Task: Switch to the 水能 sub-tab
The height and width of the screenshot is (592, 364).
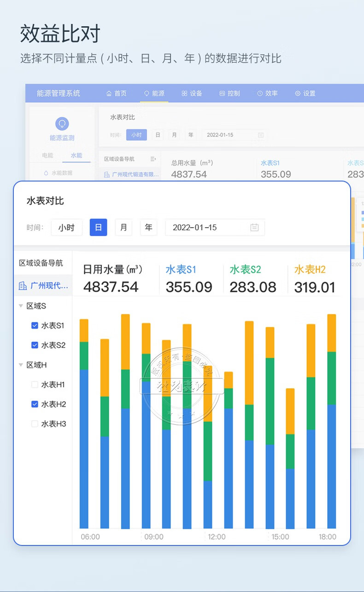Action: pos(76,155)
